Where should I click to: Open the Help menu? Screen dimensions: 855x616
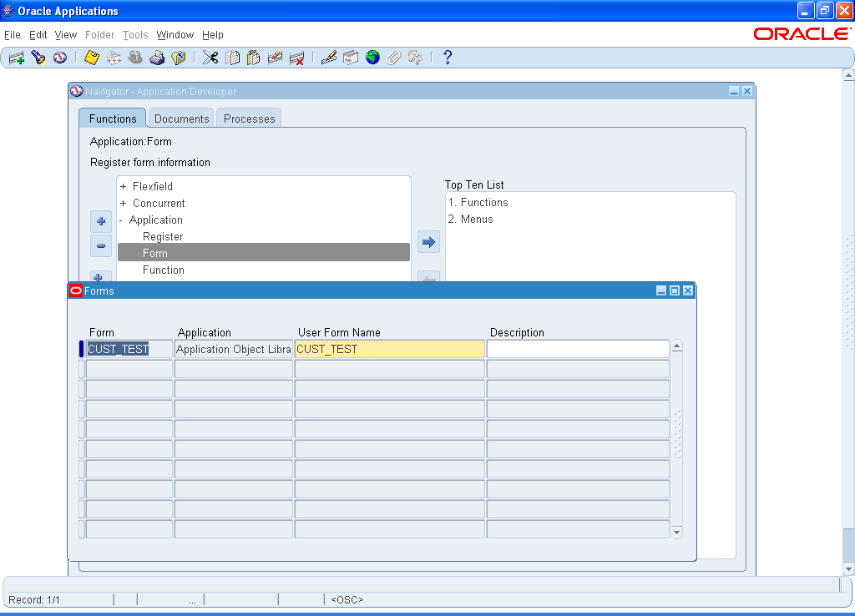(x=213, y=35)
